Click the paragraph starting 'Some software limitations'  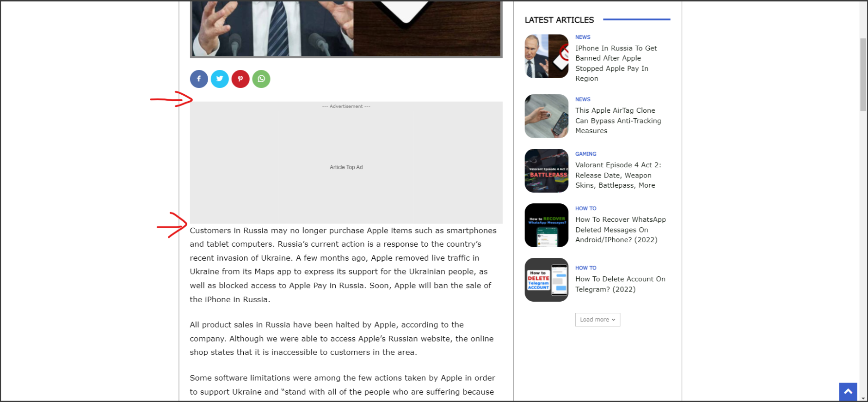[x=343, y=385]
